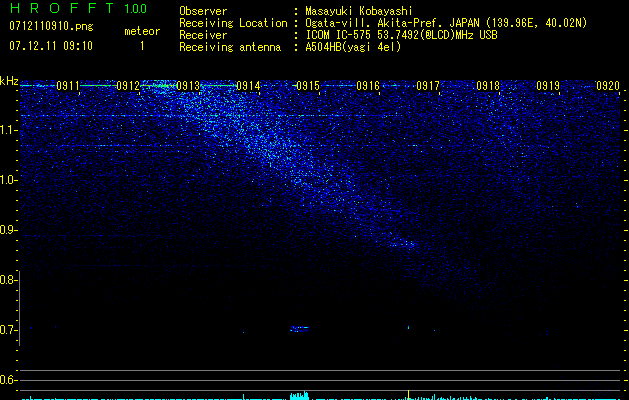This screenshot has width=629, height=400.
Task: Click the 0916 time marker
Action: [x=368, y=86]
